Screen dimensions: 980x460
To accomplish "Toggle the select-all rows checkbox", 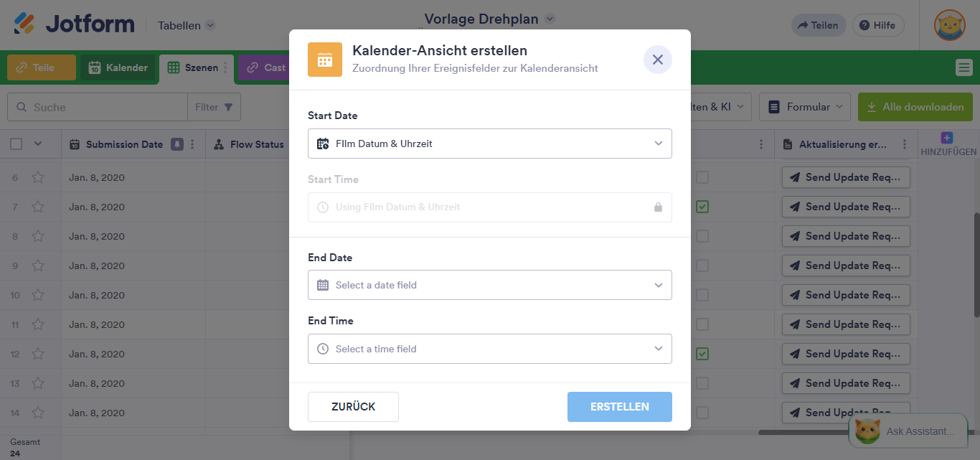I will pyautogui.click(x=17, y=144).
